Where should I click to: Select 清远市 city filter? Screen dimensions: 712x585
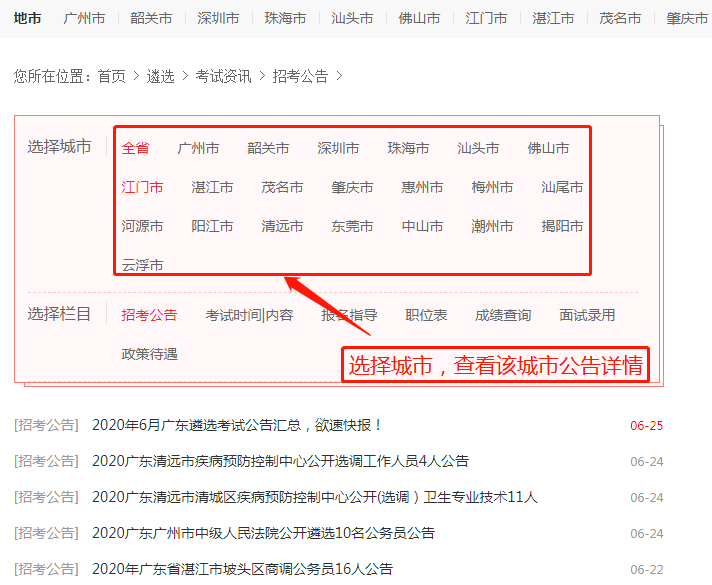tap(282, 226)
